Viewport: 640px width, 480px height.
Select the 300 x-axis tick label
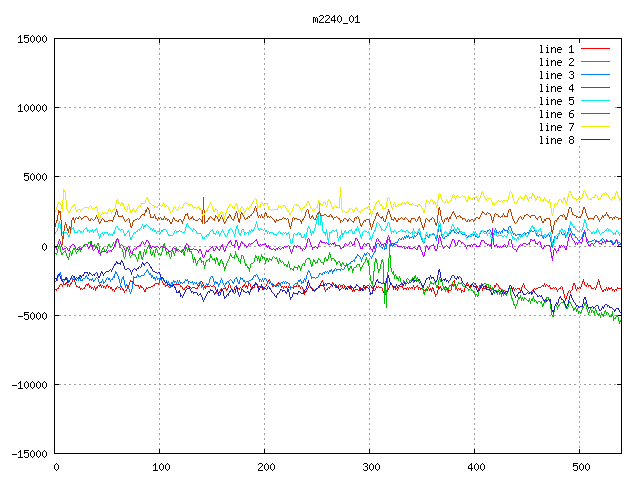(370, 467)
